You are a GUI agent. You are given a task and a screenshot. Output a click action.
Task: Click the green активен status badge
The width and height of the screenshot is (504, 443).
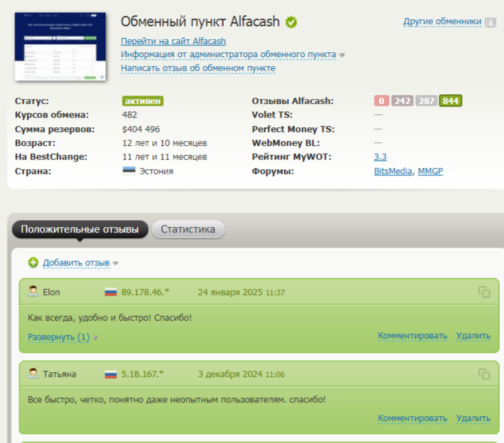coord(143,101)
